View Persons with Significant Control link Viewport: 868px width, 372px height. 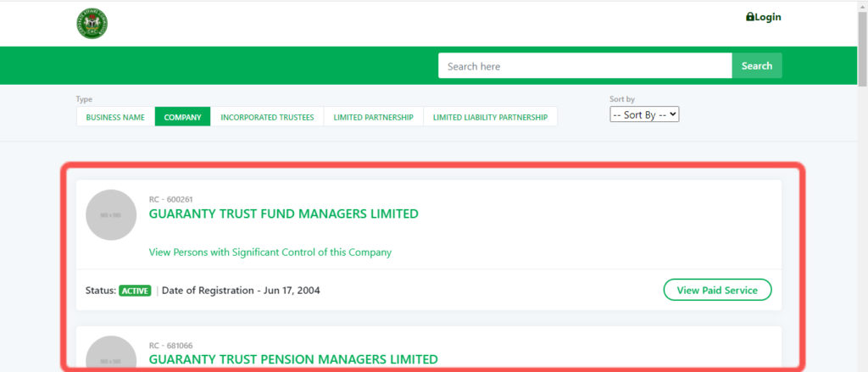(x=270, y=253)
